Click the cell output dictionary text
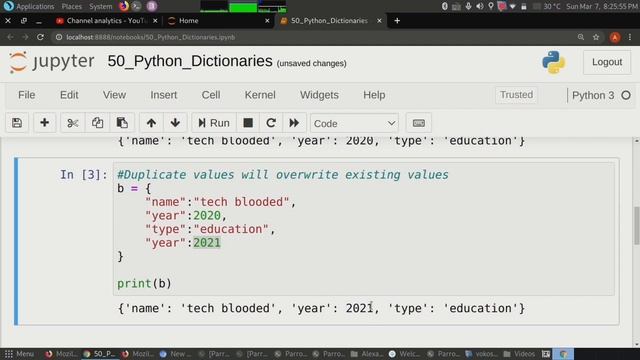Viewport: 640px width, 360px height. 321,308
